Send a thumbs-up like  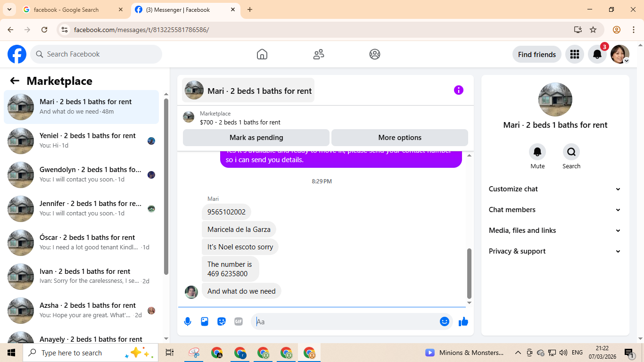pyautogui.click(x=463, y=321)
